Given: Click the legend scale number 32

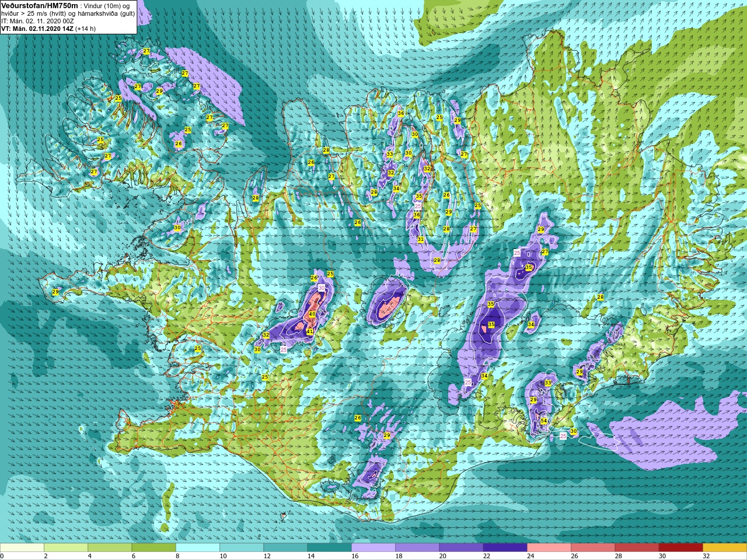Looking at the screenshot, I should [706, 556].
